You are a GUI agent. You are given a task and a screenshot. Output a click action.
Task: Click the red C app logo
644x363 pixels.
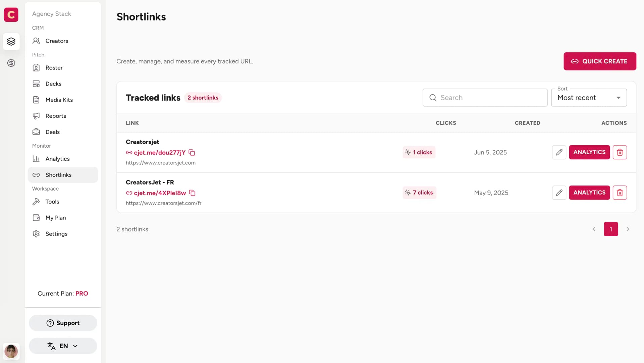pyautogui.click(x=11, y=15)
